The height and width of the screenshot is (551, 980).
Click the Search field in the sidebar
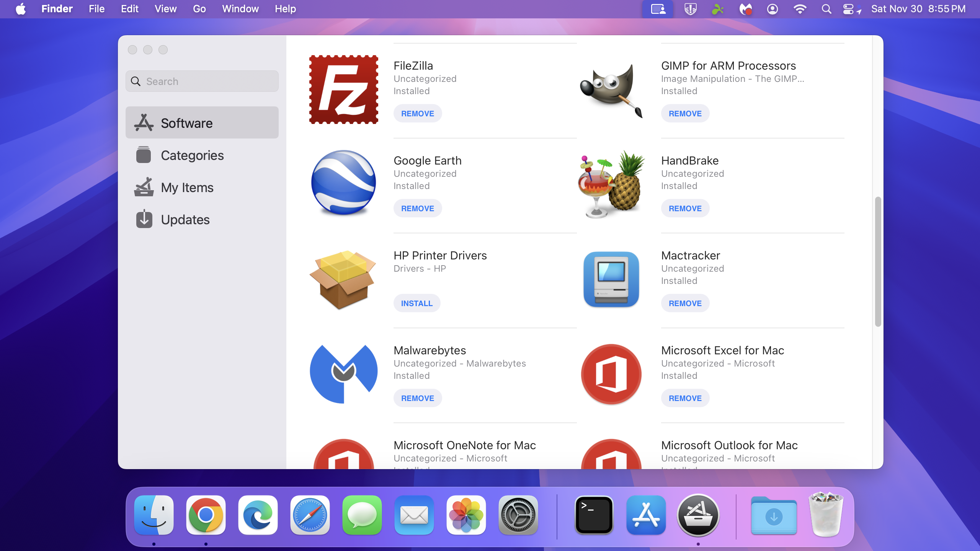point(202,81)
